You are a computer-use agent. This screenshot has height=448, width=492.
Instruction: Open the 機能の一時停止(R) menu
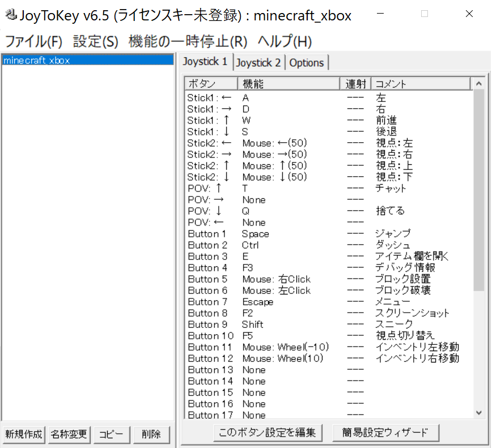pos(188,41)
